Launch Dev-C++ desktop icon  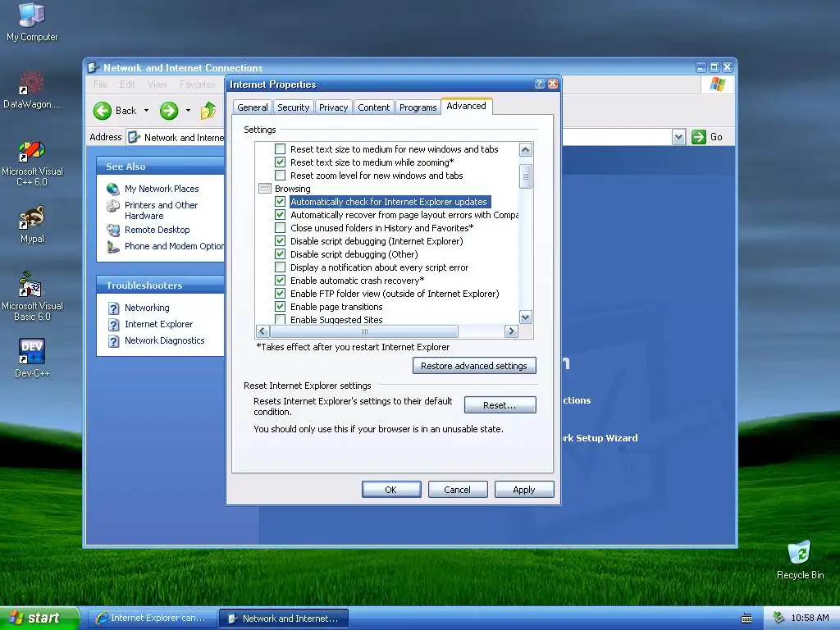tap(32, 358)
